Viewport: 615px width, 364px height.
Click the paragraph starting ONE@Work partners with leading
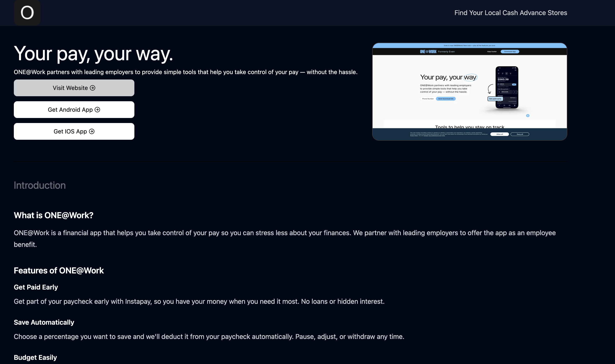click(185, 72)
